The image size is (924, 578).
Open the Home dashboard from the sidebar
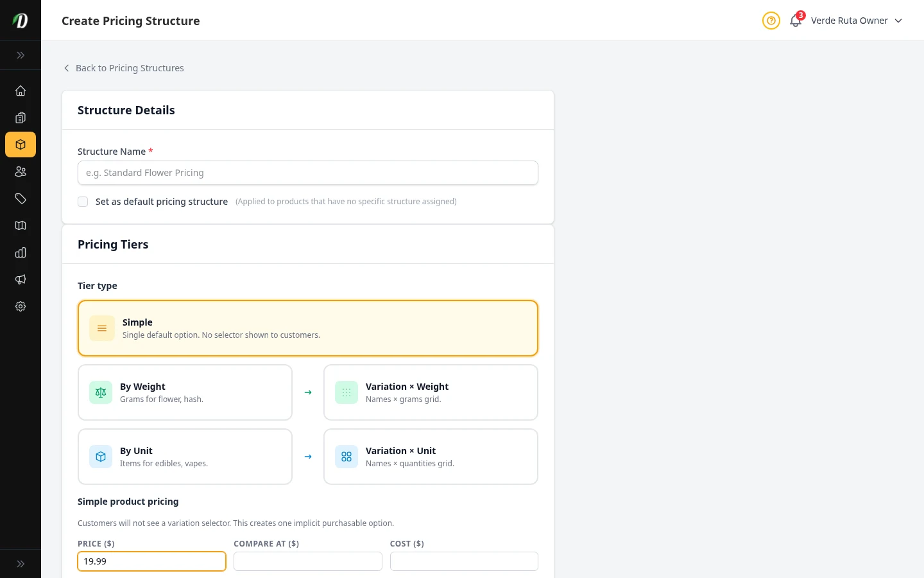click(x=20, y=91)
